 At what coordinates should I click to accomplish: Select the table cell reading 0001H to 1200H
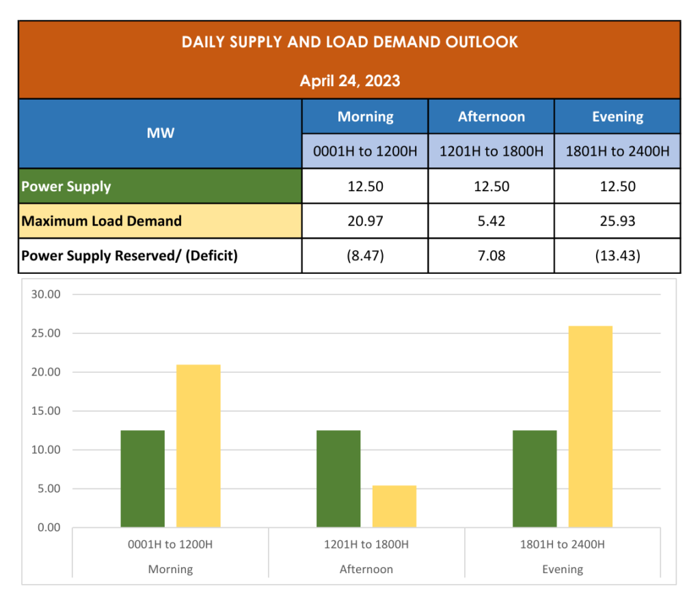[x=365, y=151]
